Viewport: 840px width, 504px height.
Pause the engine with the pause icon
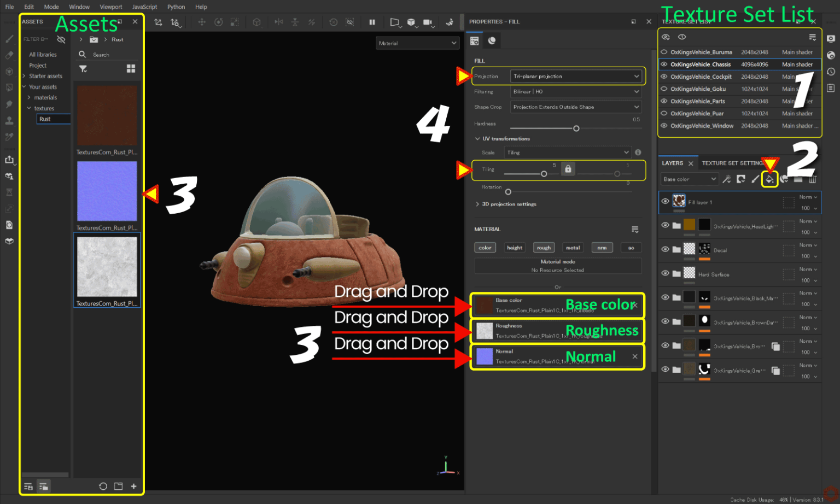coord(372,22)
